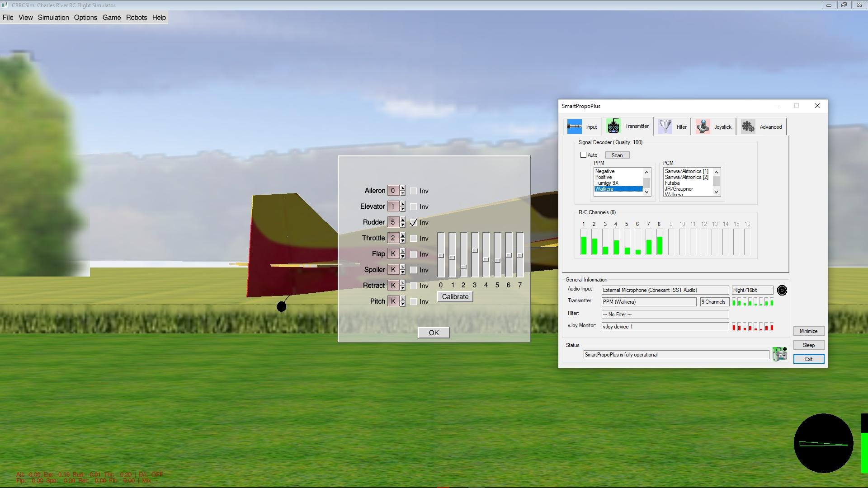Click the round audio jack icon
Screen dimensions: 868x488
[782, 291]
